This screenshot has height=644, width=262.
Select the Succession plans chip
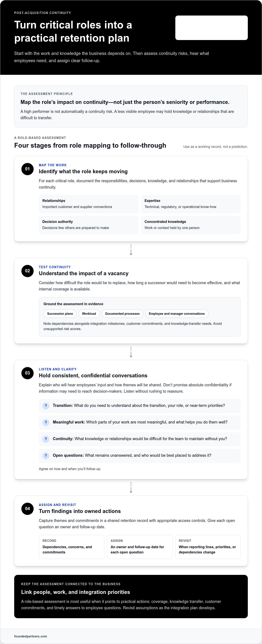click(60, 314)
